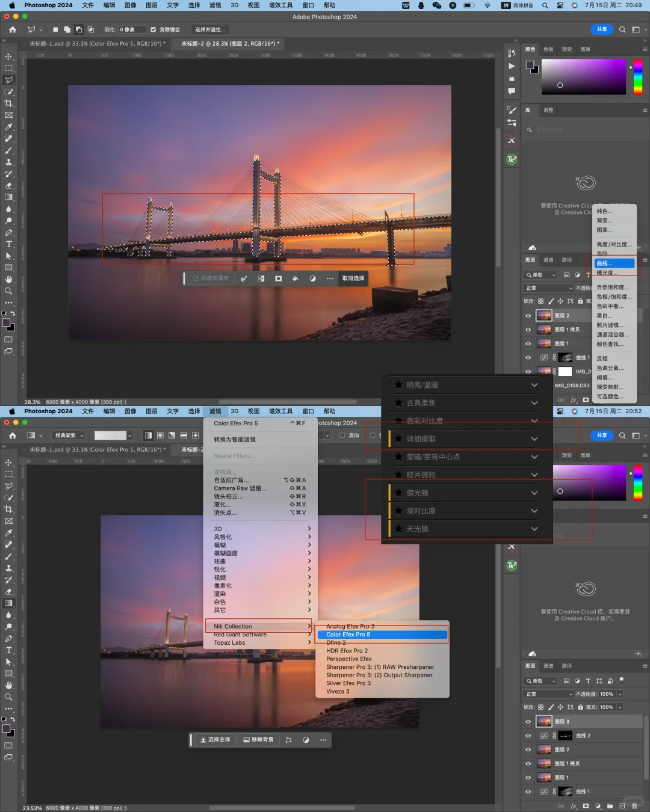This screenshot has height=812, width=650.
Task: Click the 羽化 feather value input field
Action: (132, 29)
